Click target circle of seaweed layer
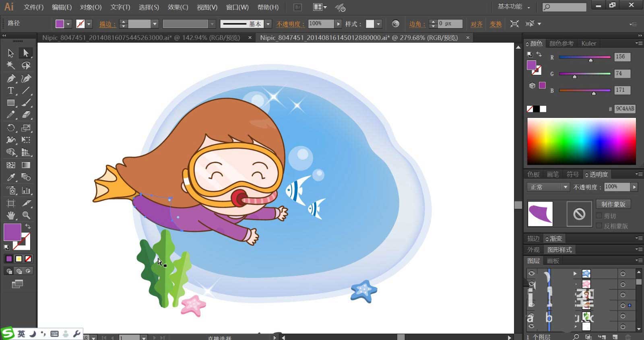 pyautogui.click(x=623, y=316)
